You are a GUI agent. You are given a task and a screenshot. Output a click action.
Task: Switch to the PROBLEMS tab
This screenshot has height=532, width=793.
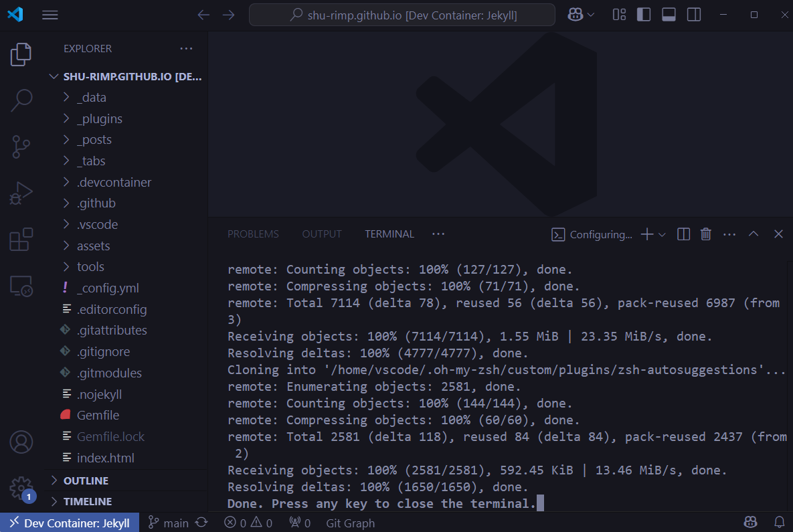tap(253, 234)
